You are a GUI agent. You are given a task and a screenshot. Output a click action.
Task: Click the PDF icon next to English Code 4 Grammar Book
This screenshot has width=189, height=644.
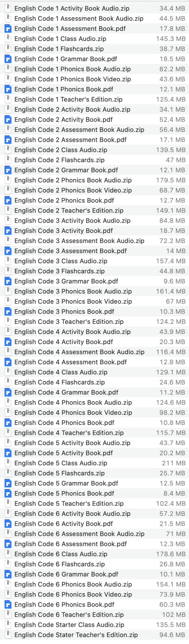point(8,392)
